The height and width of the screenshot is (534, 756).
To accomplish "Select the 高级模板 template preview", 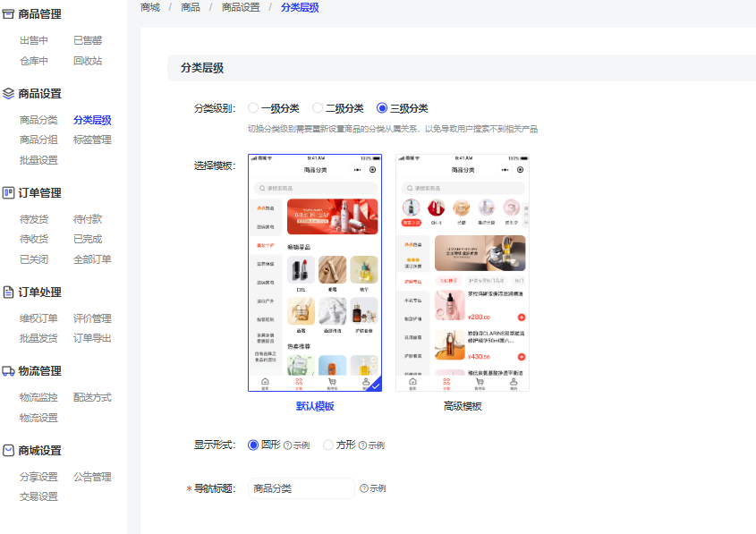I will 463,273.
